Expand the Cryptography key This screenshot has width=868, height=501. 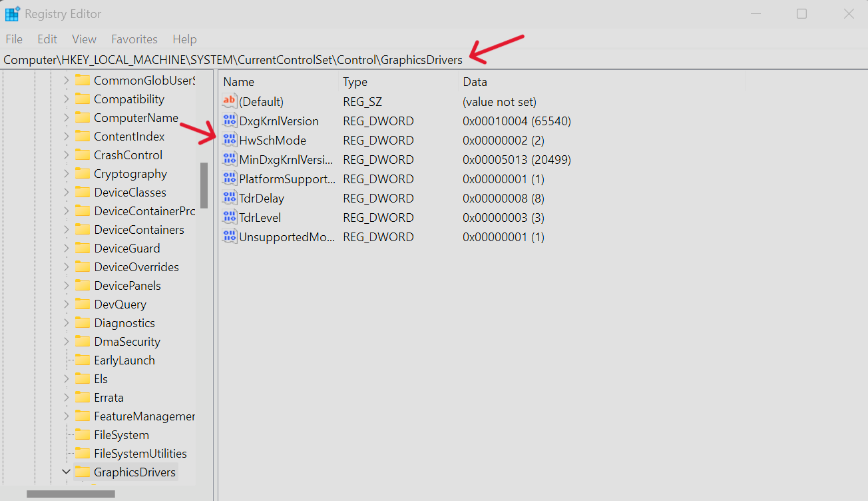point(66,173)
